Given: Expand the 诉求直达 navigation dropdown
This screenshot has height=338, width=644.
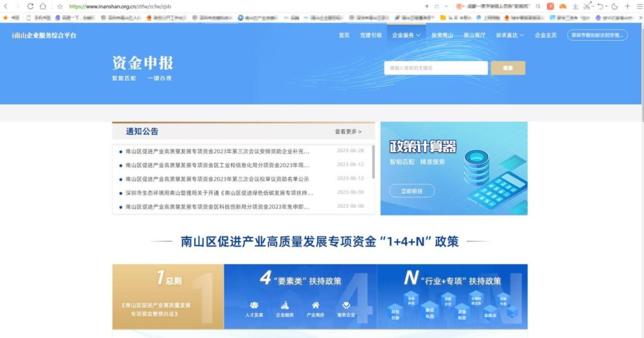Looking at the screenshot, I should click(510, 35).
